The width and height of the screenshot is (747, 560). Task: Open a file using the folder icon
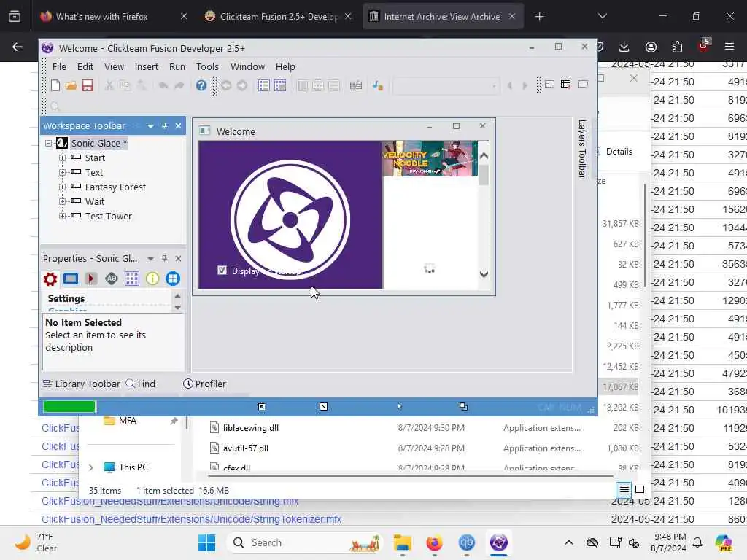pos(71,85)
